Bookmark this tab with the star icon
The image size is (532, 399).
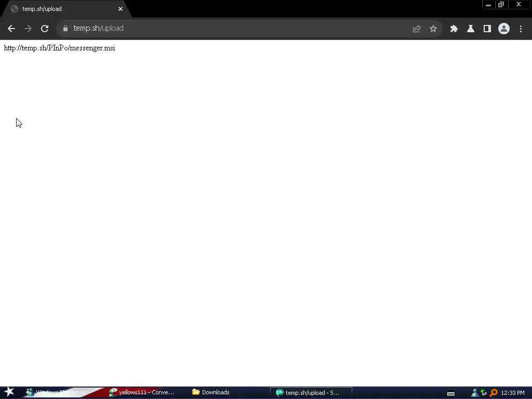tap(433, 29)
